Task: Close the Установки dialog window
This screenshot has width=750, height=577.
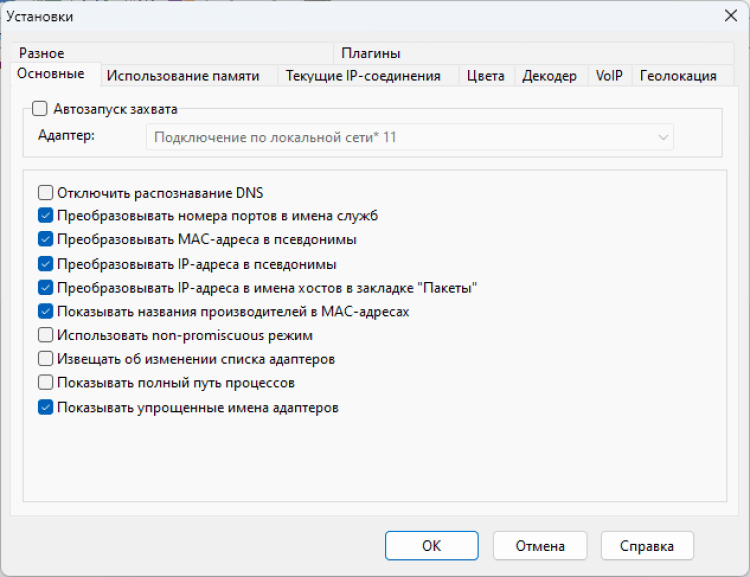Action: [x=730, y=16]
